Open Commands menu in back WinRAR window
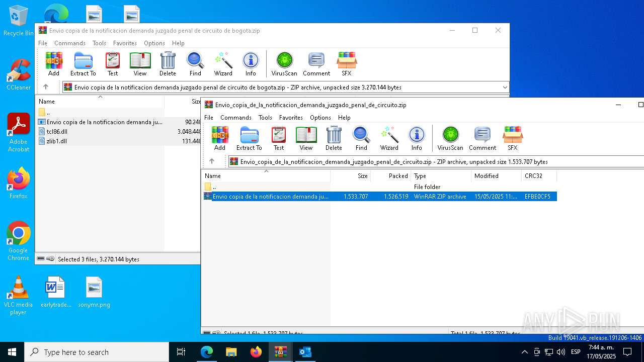Screen dimensions: 644x362 [x=70, y=43]
